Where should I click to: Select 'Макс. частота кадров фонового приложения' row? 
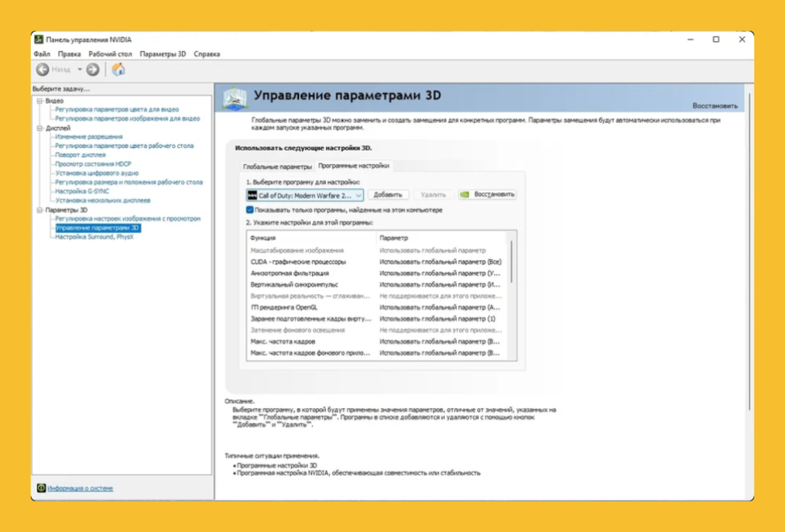click(x=377, y=353)
